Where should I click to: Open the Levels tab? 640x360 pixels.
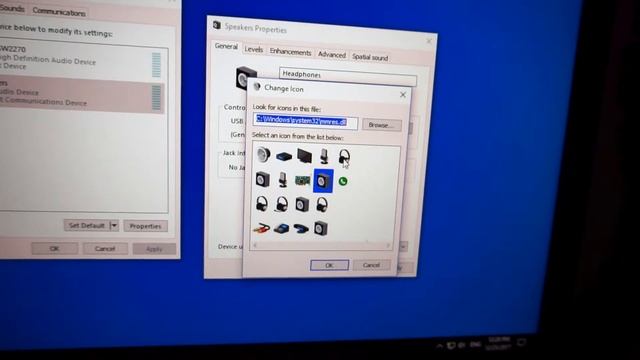point(253,49)
